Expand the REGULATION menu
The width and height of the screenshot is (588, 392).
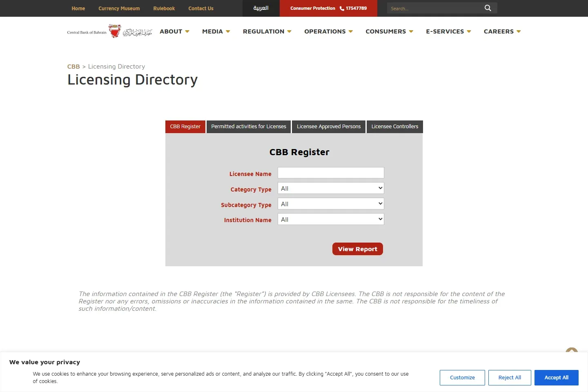[267, 31]
